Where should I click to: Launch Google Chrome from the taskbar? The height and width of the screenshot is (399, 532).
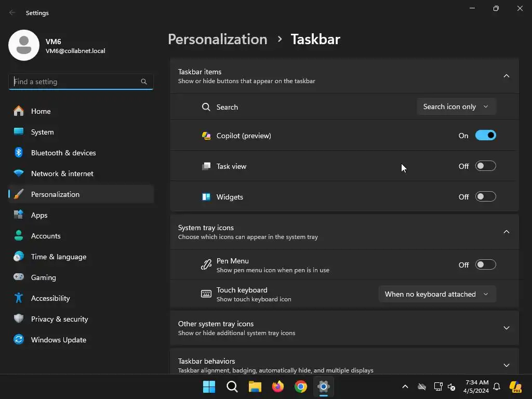point(301,387)
